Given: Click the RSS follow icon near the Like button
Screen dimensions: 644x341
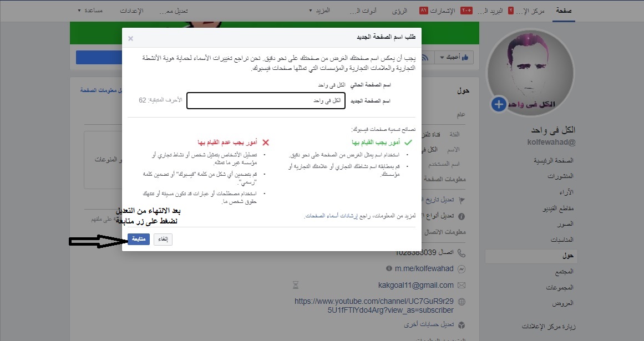Looking at the screenshot, I should point(425,58).
